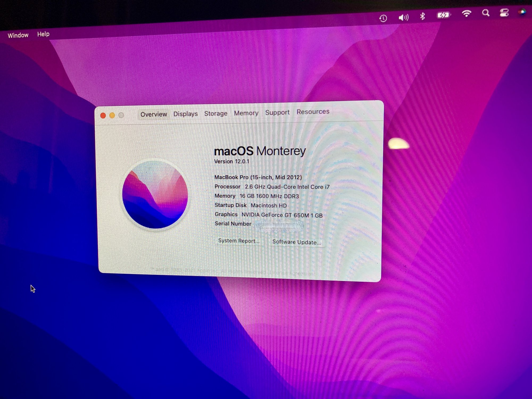Open System Report
The width and height of the screenshot is (532, 399).
[239, 241]
